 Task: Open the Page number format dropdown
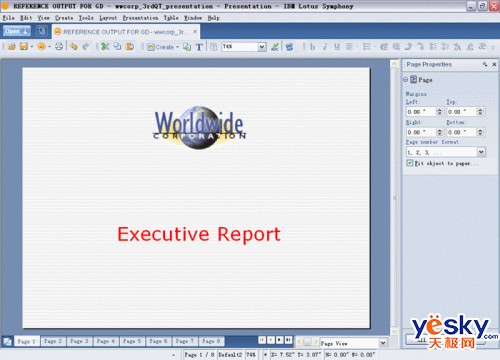coord(481,152)
